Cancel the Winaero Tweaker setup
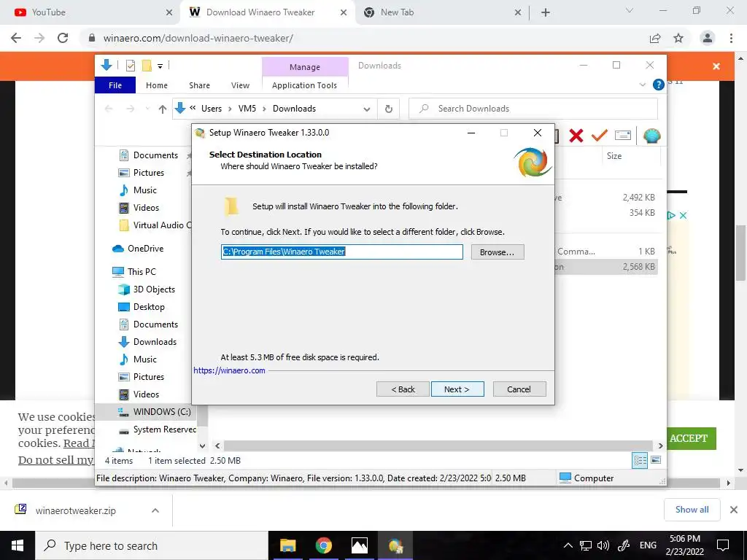This screenshot has height=560, width=747. (x=519, y=389)
